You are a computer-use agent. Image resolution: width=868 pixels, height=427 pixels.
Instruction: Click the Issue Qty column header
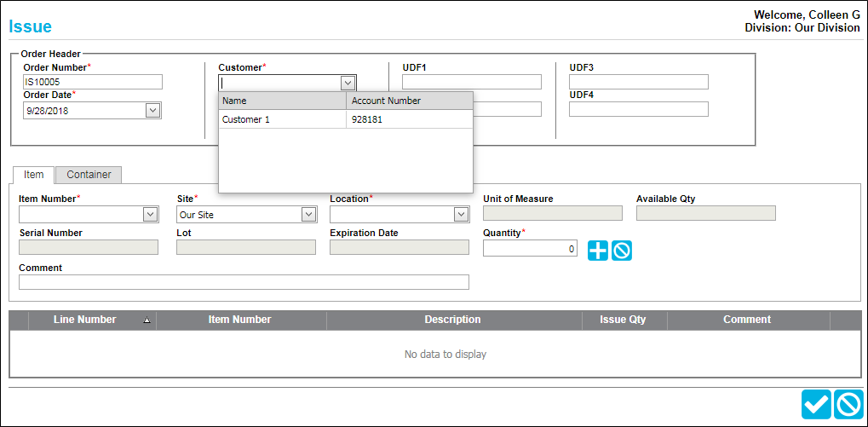coord(623,320)
